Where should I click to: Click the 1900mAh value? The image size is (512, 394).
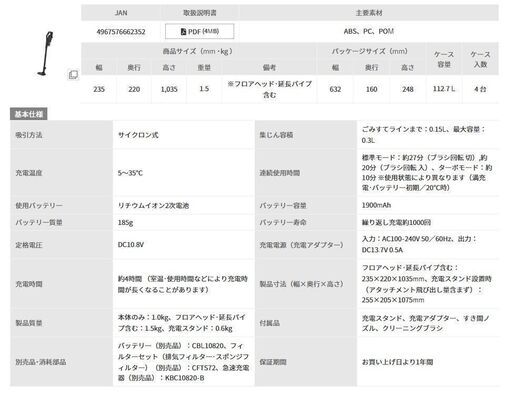click(376, 205)
